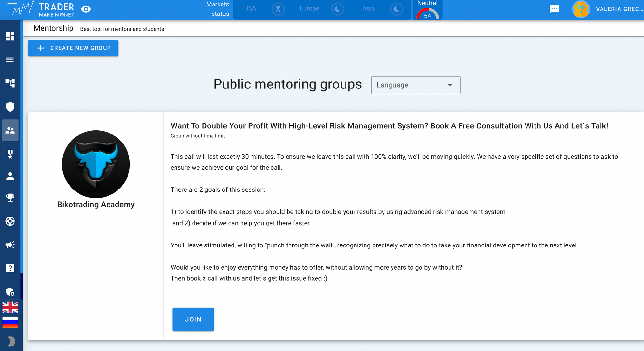Click 'Group without time limit' text
This screenshot has height=351, width=644.
coord(198,136)
